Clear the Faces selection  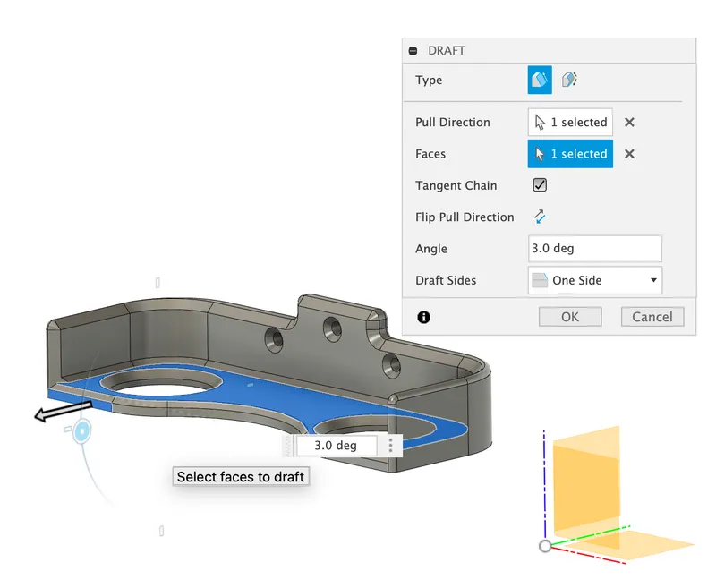tap(629, 154)
